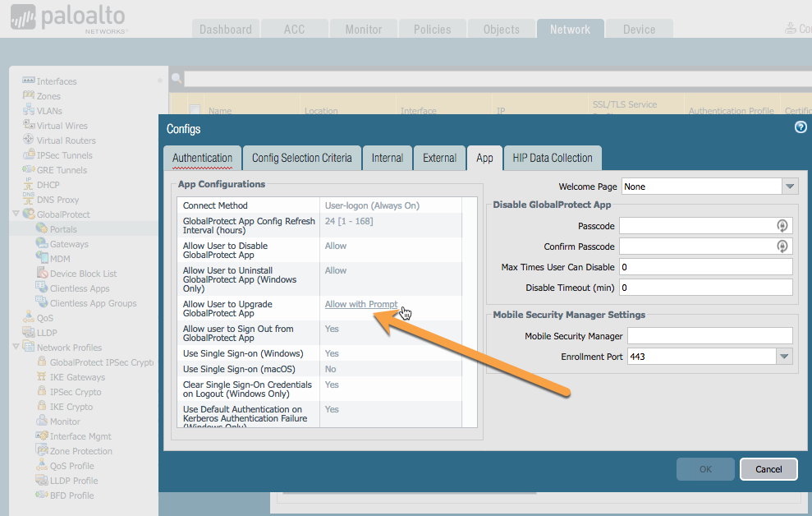
Task: Click the QoS icon in sidebar
Action: tap(28, 317)
